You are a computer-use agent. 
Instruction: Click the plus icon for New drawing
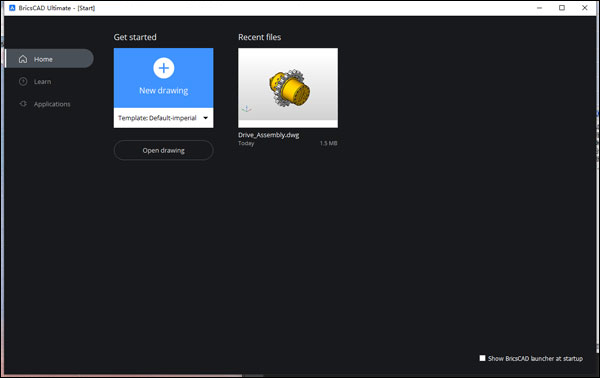(164, 68)
